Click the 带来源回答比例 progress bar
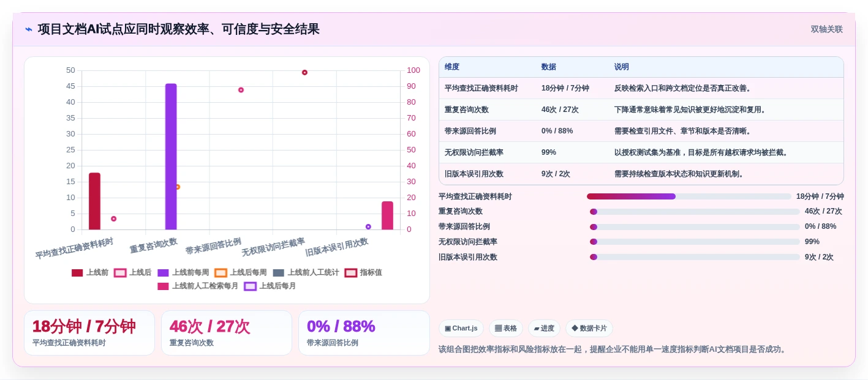Viewport: 868px width, 380px height. coord(695,226)
